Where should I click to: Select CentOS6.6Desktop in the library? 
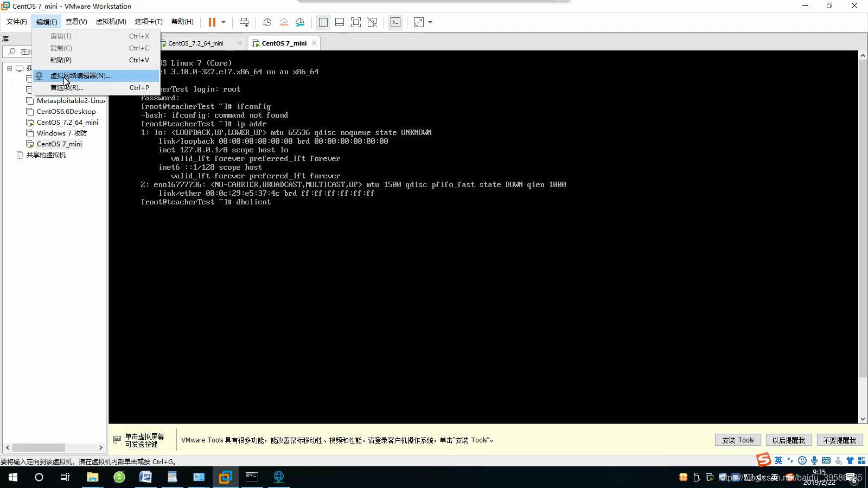pos(66,111)
